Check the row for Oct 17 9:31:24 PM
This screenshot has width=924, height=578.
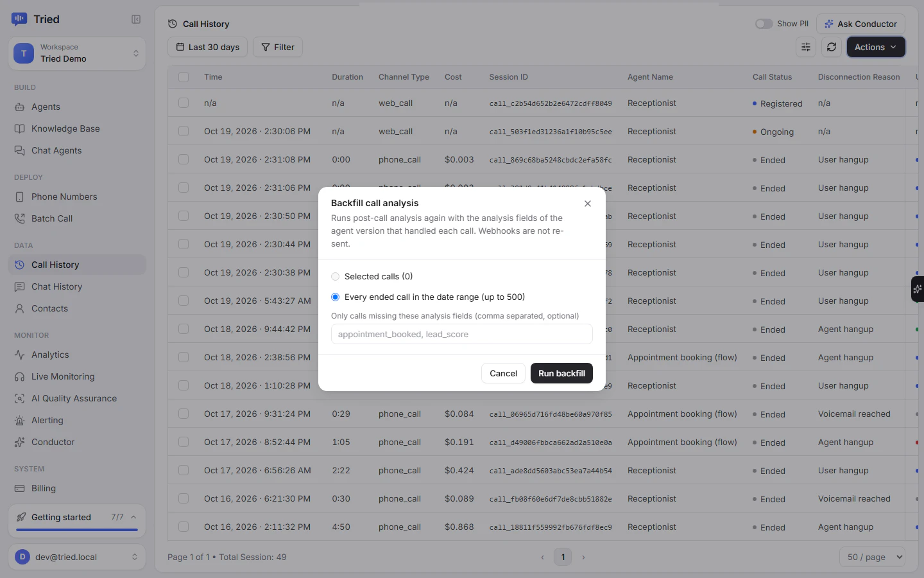coord(184,414)
